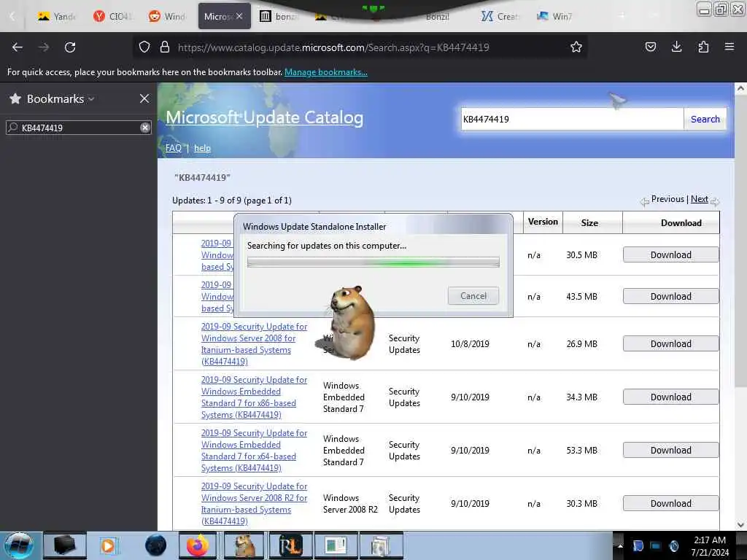Sort by the Size column header
The width and height of the screenshot is (747, 560).
tap(589, 223)
